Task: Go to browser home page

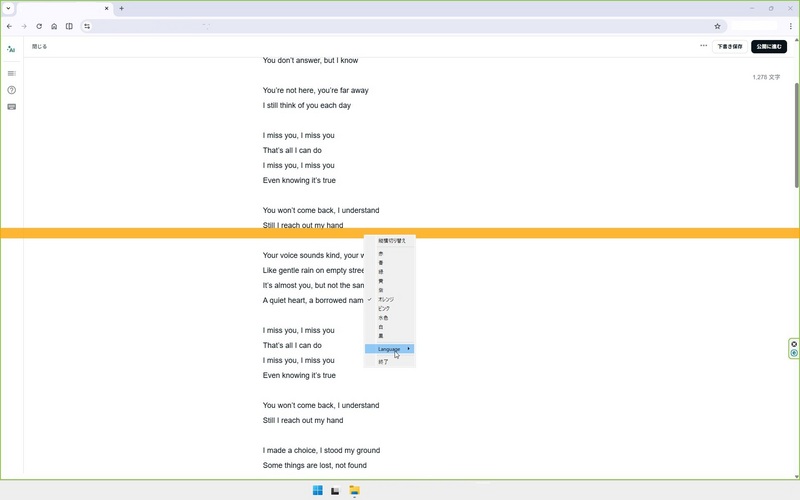Action: point(54,26)
